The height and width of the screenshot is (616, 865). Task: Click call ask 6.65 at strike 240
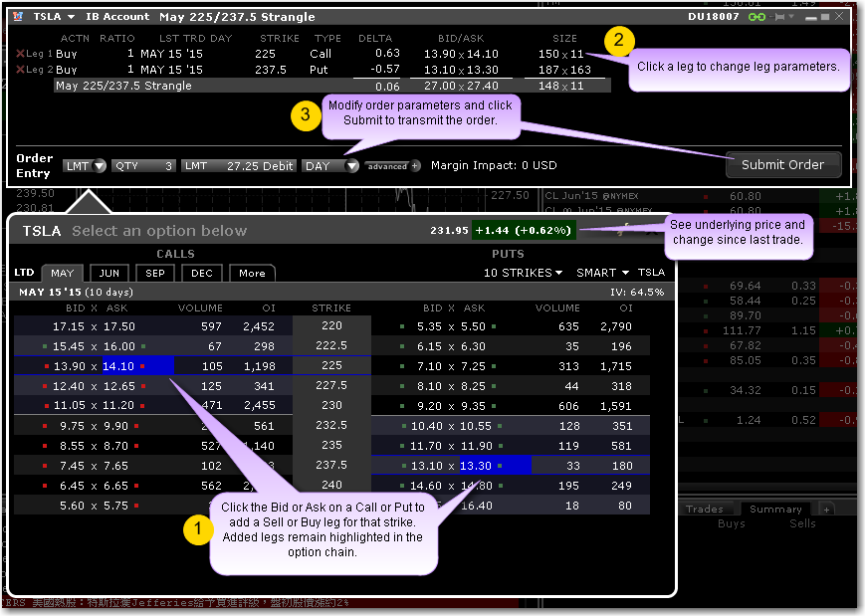[115, 486]
